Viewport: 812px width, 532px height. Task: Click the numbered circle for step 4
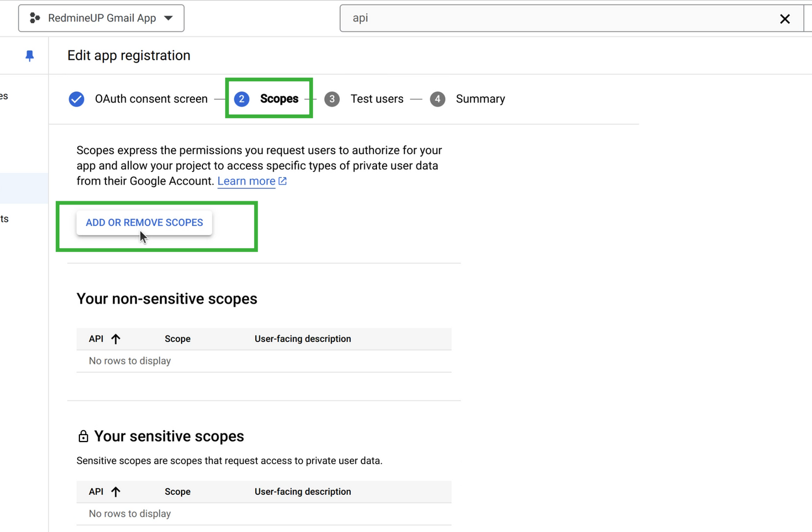(438, 99)
